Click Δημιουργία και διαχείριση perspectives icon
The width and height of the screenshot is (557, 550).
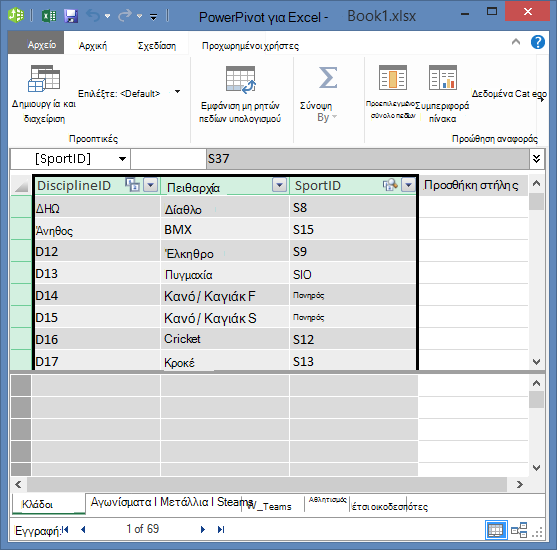[x=44, y=79]
